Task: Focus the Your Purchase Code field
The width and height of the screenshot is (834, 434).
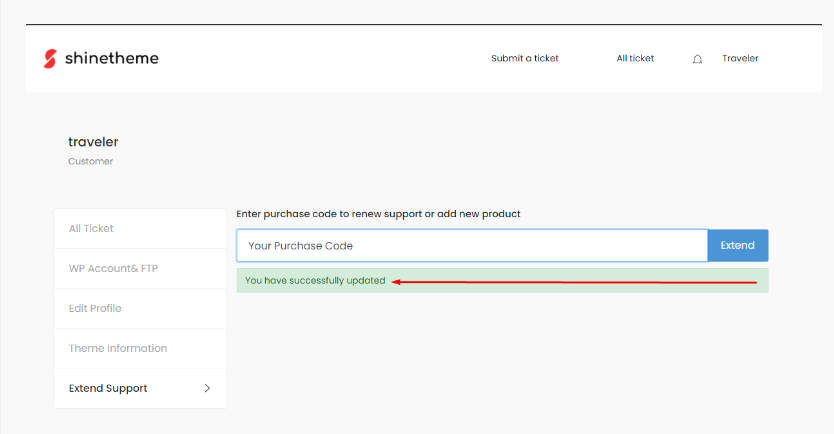Action: (472, 246)
